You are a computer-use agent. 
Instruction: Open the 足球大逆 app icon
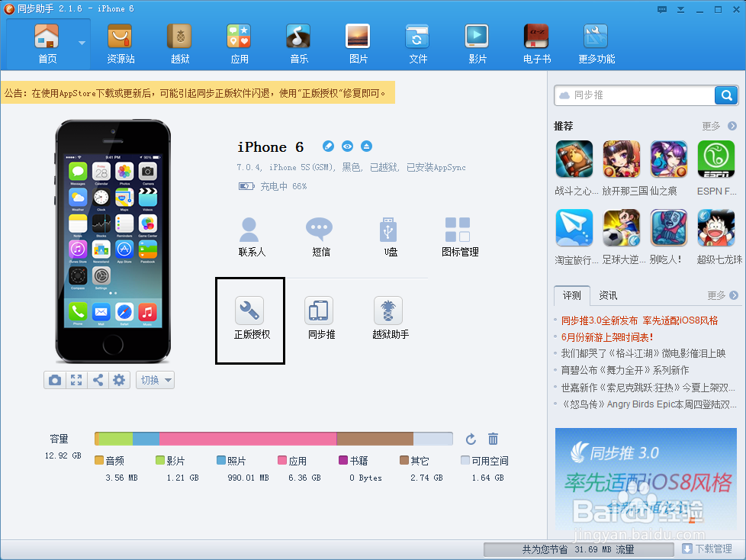point(622,227)
